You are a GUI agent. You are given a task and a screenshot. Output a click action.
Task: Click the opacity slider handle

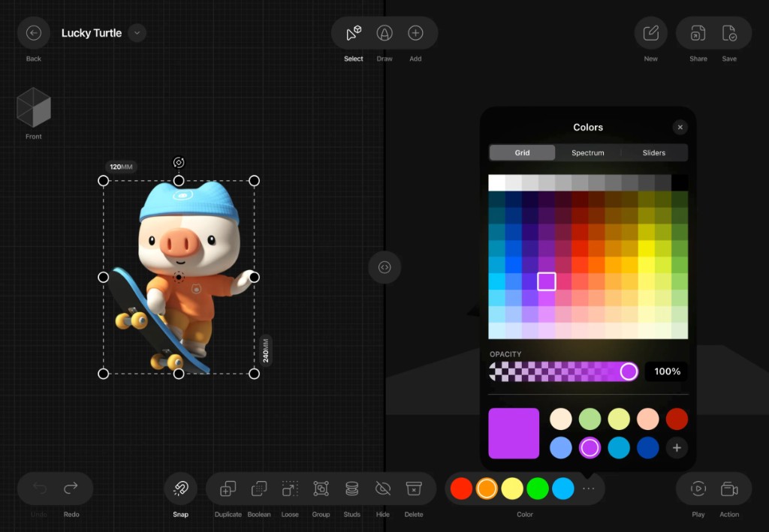pyautogui.click(x=629, y=371)
